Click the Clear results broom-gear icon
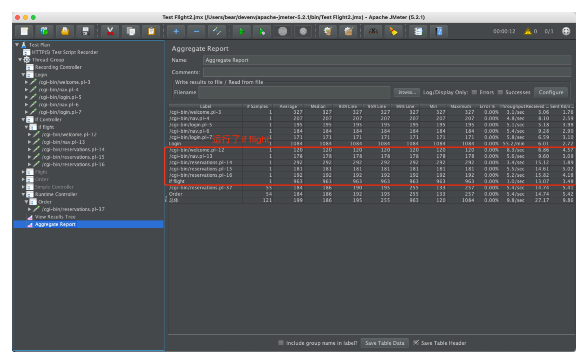This screenshot has width=588, height=364. pyautogui.click(x=328, y=31)
